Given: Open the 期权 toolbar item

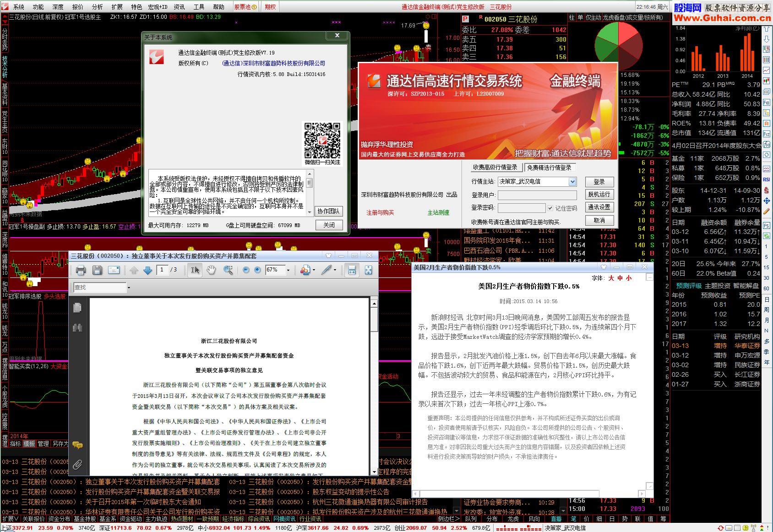Looking at the screenshot, I should tap(270, 7).
